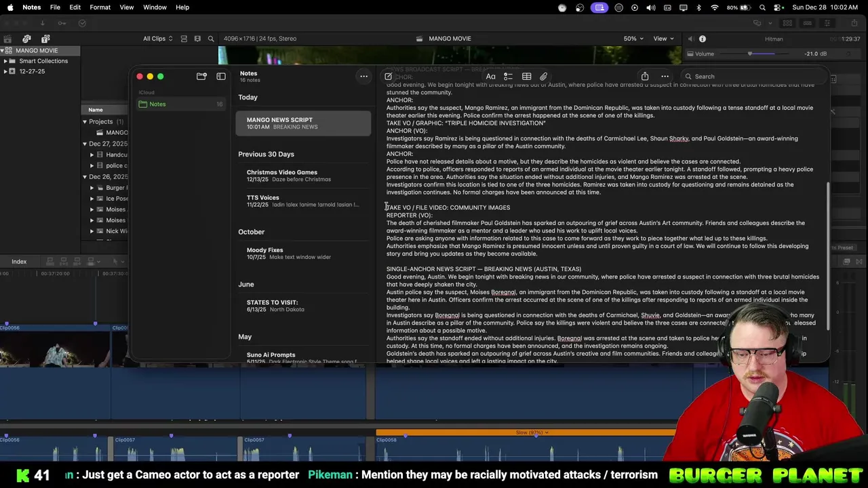Viewport: 868px width, 488px height.
Task: Open more options ellipsis beside share icon
Action: (665, 77)
